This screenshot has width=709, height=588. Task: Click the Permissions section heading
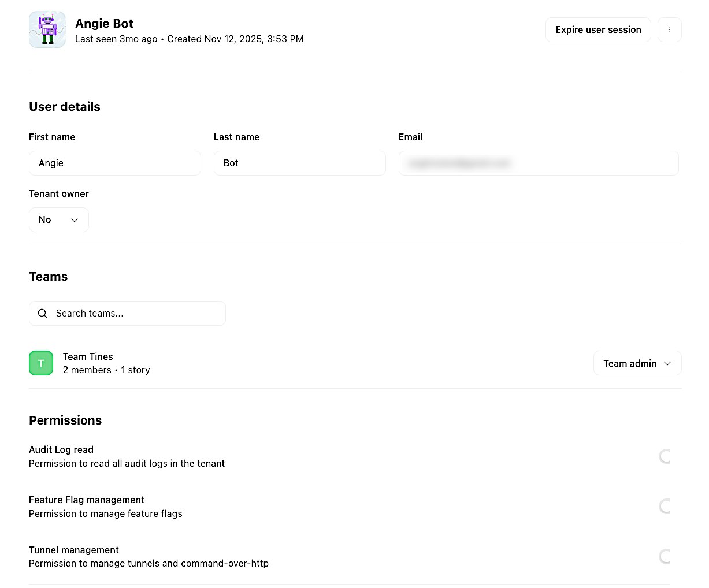pyautogui.click(x=65, y=420)
